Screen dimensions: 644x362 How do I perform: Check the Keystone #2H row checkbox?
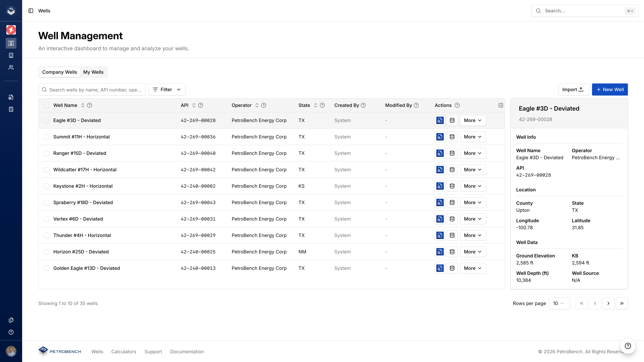[47, 186]
